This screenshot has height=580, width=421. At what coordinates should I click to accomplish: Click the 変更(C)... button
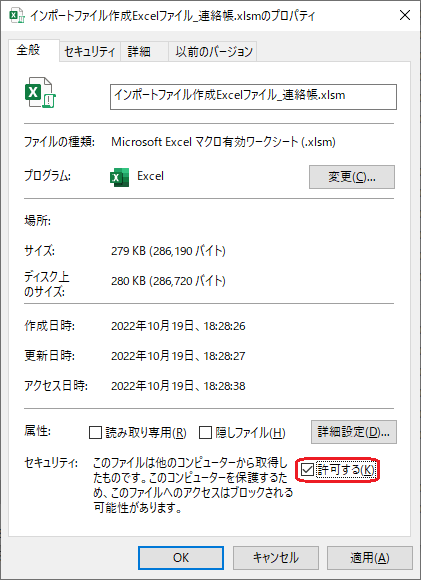pyautogui.click(x=352, y=177)
